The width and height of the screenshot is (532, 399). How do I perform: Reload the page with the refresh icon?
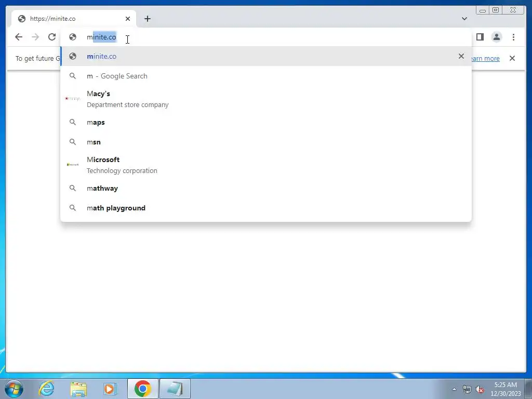click(52, 37)
